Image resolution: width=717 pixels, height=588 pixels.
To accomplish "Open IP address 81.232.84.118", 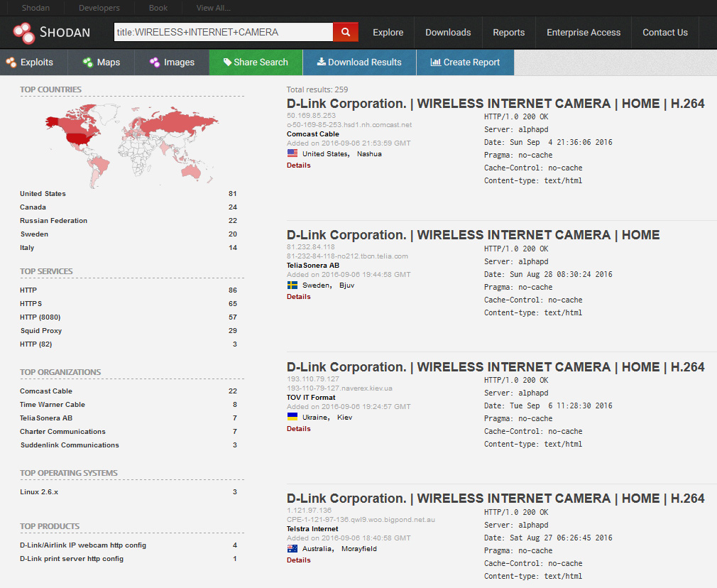I will point(311,246).
